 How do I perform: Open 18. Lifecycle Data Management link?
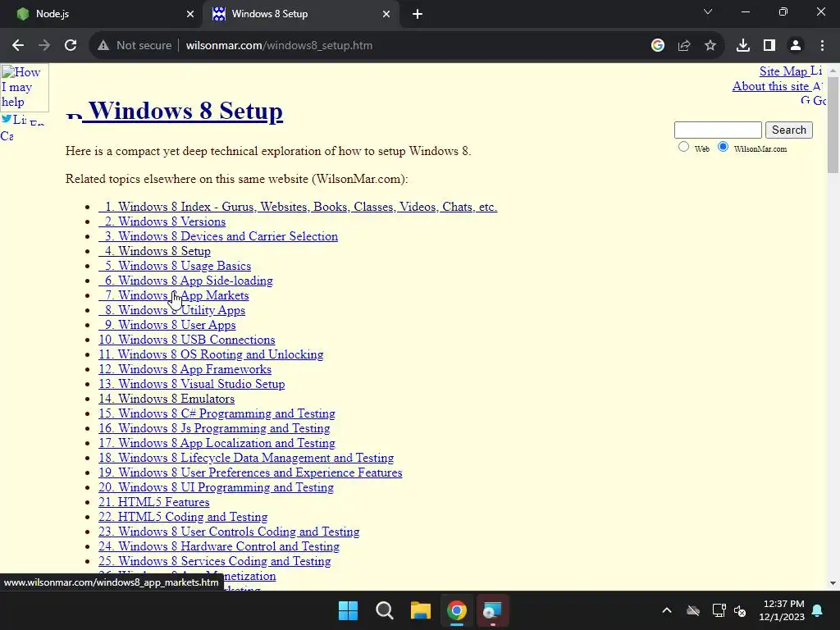(x=246, y=458)
